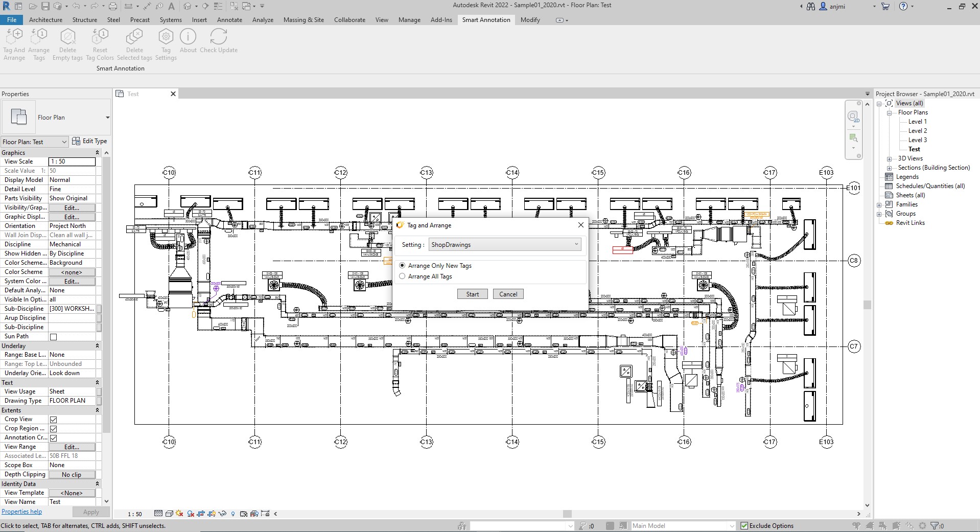Toggle the Exclude Options checkbox
The height and width of the screenshot is (532, 980).
[x=744, y=525]
